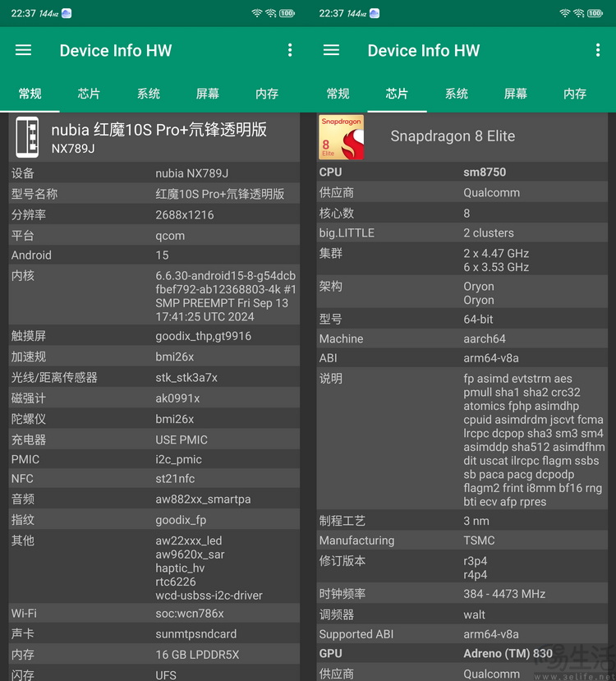Switch to 内存 tab in right screen

coord(575,94)
